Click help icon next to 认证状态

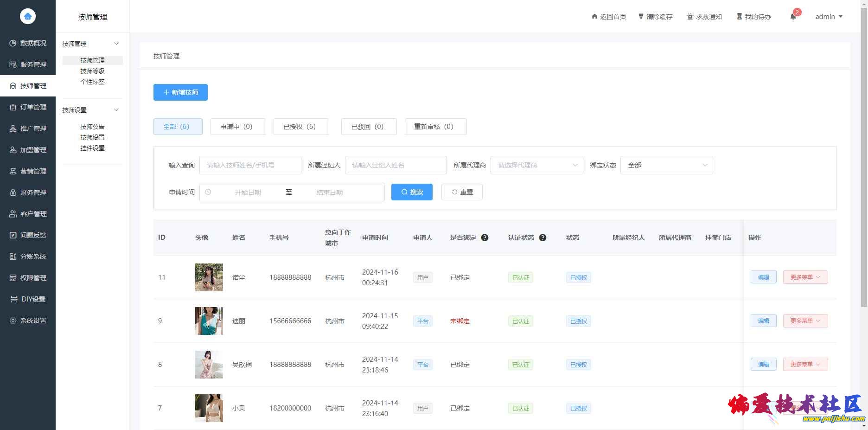pyautogui.click(x=542, y=237)
